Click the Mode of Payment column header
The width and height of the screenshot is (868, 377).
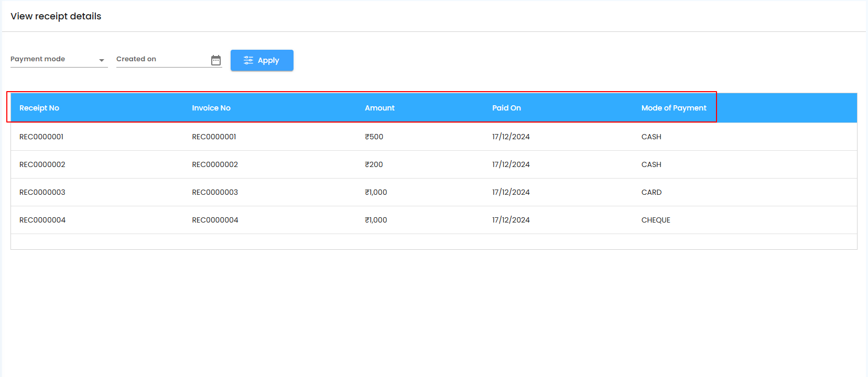coord(674,108)
